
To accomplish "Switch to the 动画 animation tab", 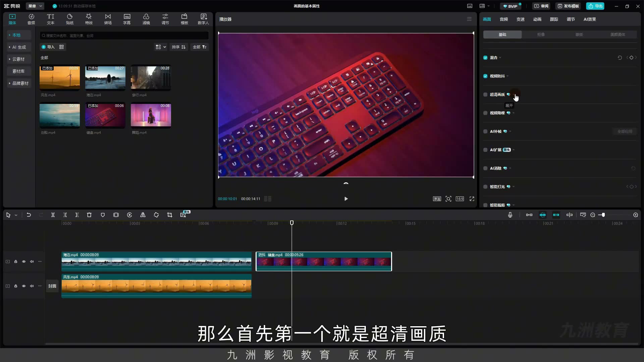I will click(x=537, y=19).
